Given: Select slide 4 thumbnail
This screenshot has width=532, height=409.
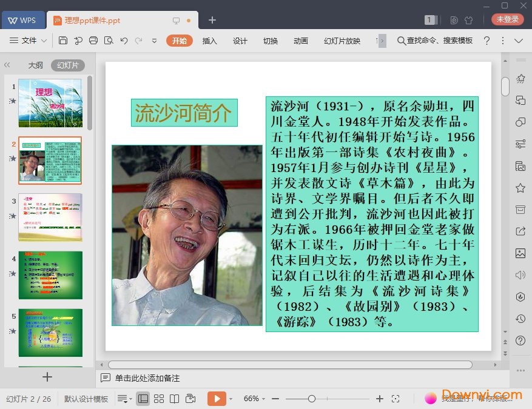Looking at the screenshot, I should (x=50, y=275).
